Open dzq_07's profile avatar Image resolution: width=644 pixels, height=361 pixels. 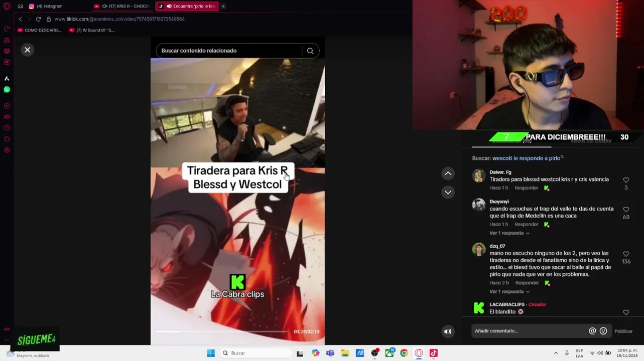pyautogui.click(x=479, y=249)
